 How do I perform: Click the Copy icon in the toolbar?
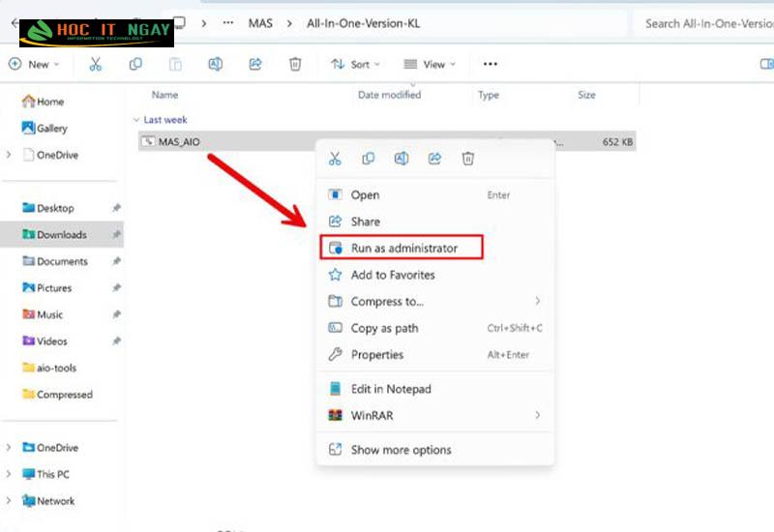click(135, 64)
